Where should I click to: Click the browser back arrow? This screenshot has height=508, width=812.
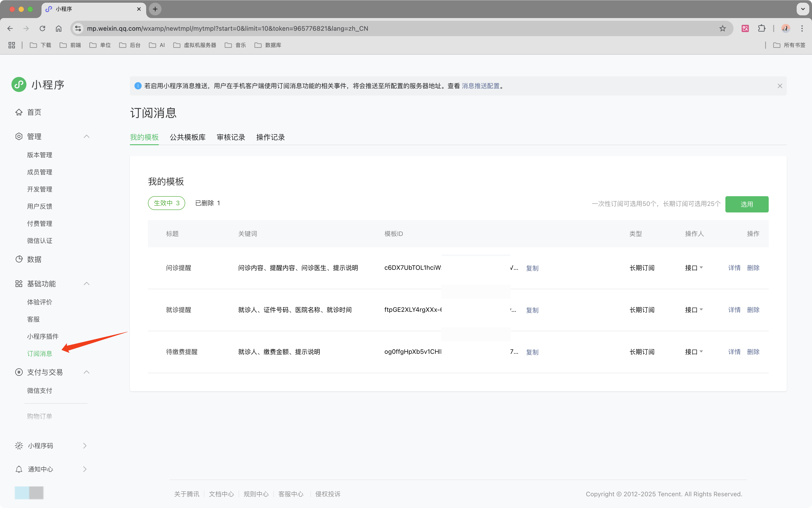(10, 28)
